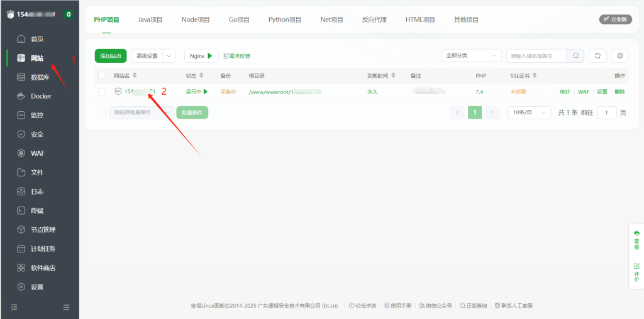Collapse sidebar with bottom-left indent icon
This screenshot has height=319, width=644.
14,306
